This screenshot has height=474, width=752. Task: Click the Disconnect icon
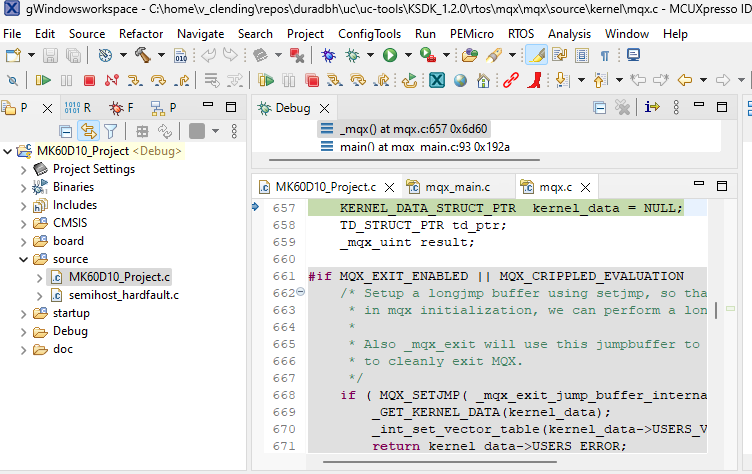(x=112, y=80)
